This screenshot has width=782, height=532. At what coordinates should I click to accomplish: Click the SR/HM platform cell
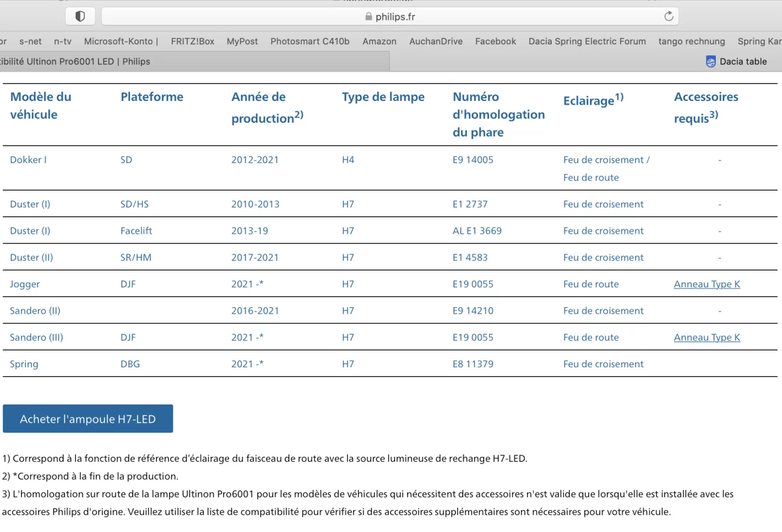tap(136, 257)
